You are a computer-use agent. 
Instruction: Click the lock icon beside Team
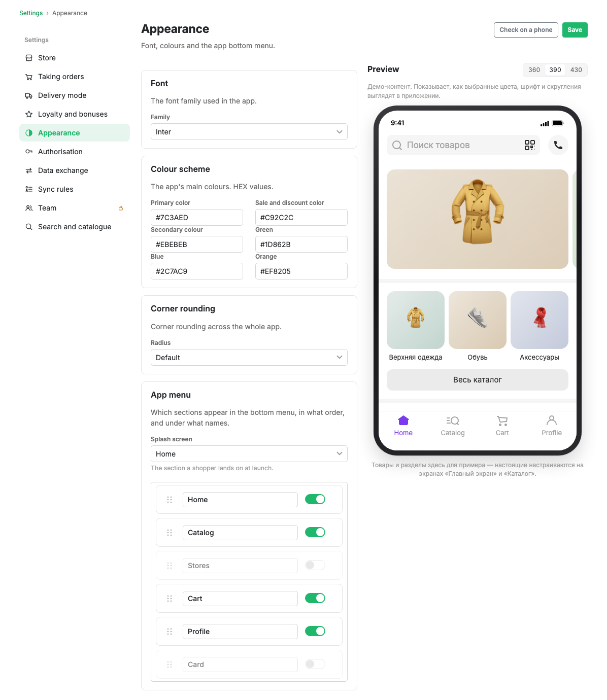pyautogui.click(x=121, y=208)
